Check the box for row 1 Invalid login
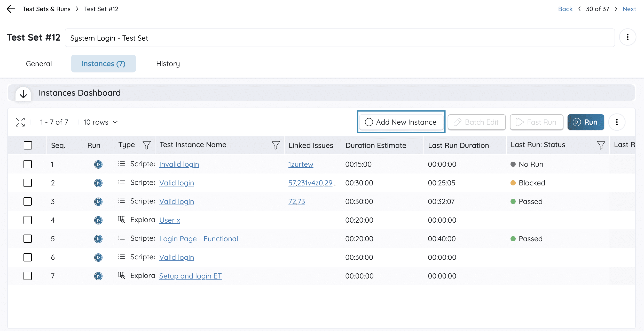644x331 pixels. 28,164
